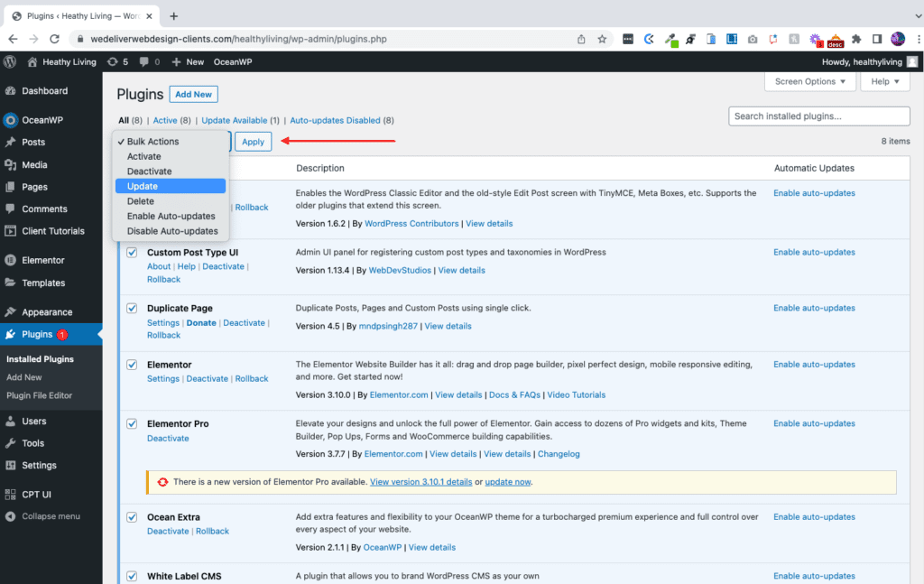Click Rollback link for Elementor

pyautogui.click(x=252, y=378)
